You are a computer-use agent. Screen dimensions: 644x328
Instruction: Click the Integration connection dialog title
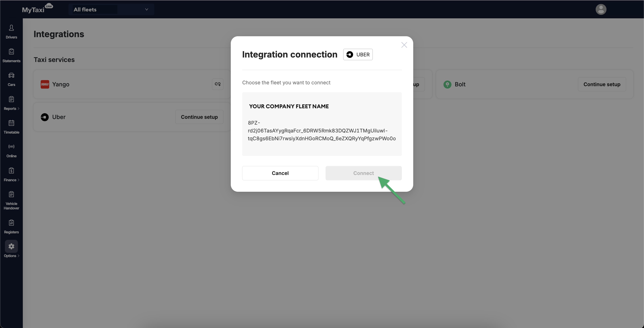(x=290, y=54)
